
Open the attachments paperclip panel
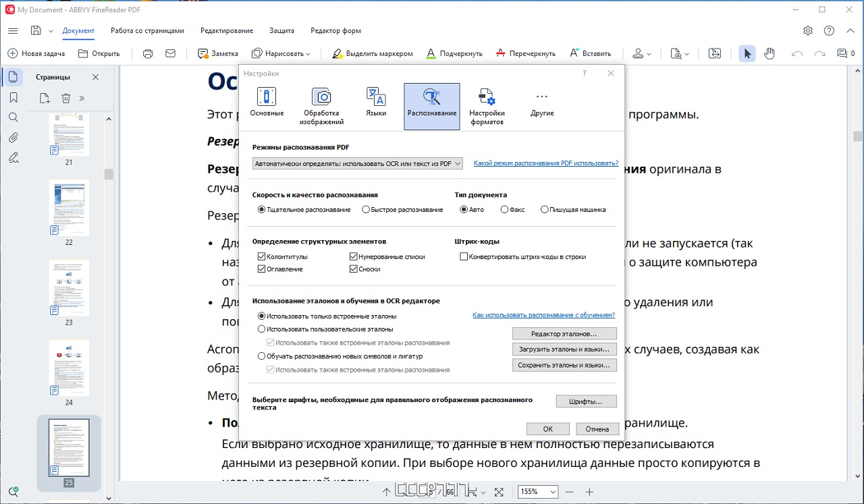[x=13, y=138]
